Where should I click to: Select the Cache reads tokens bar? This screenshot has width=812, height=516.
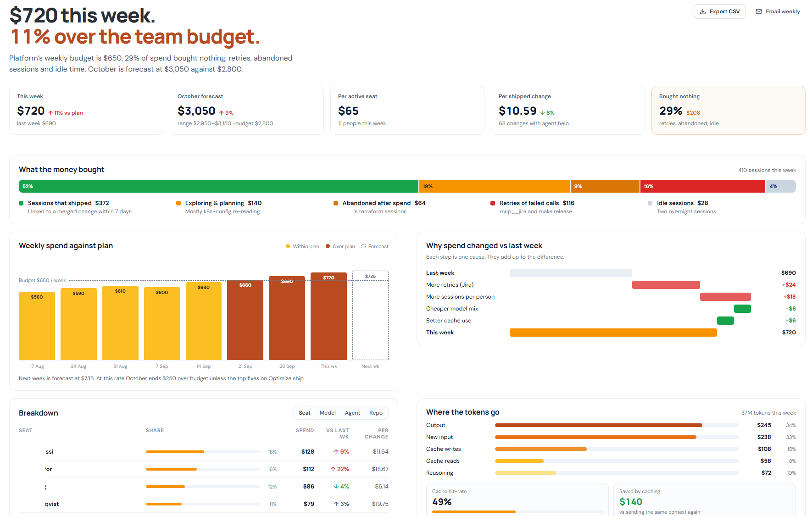519,461
